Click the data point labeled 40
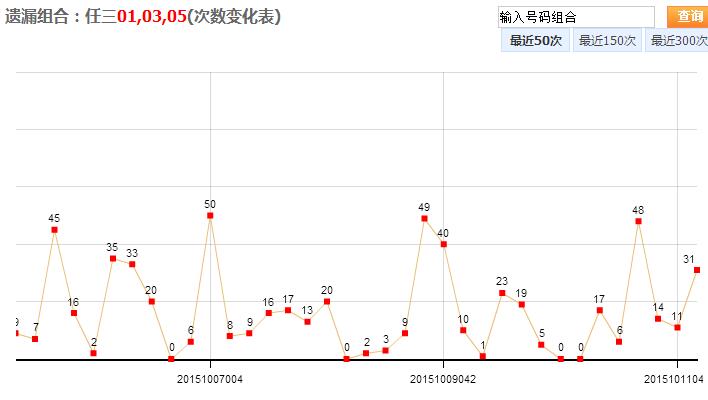 (444, 244)
